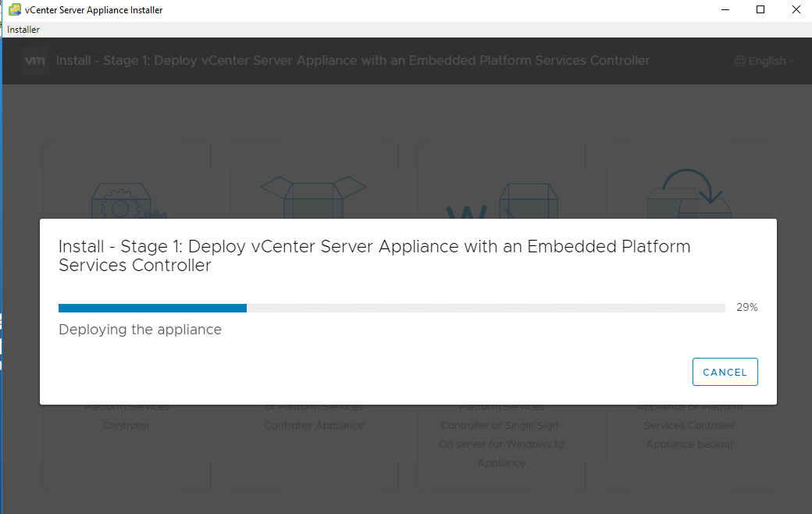This screenshot has width=812, height=514.
Task: Click the header bar Stage 1 title
Action: 352,61
